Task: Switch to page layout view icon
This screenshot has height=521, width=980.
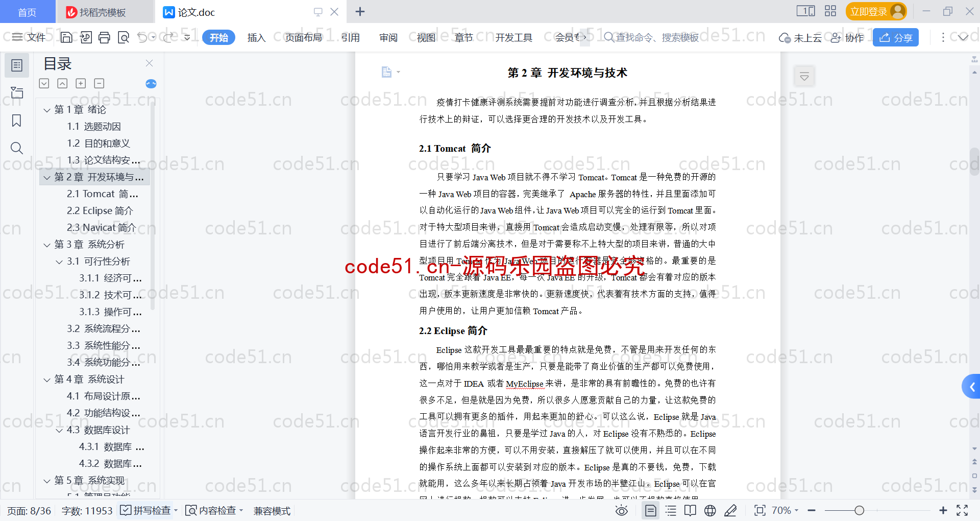Action: [651, 510]
